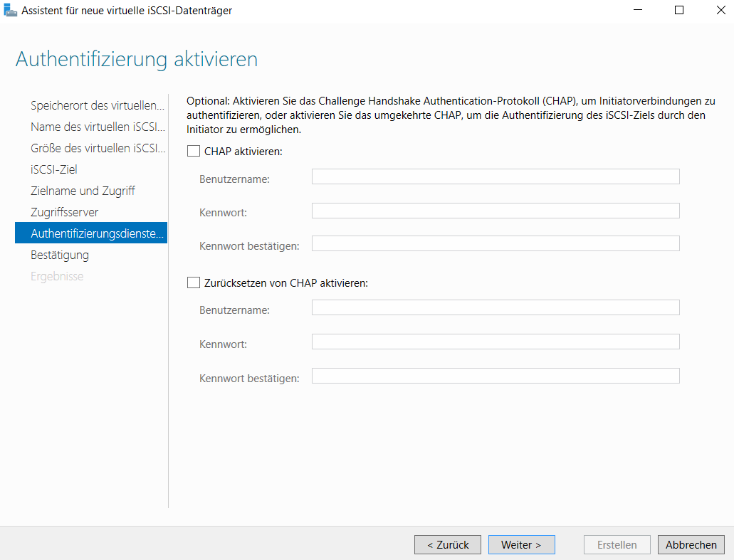Go to Speicherort des virtuellen step

tap(98, 105)
